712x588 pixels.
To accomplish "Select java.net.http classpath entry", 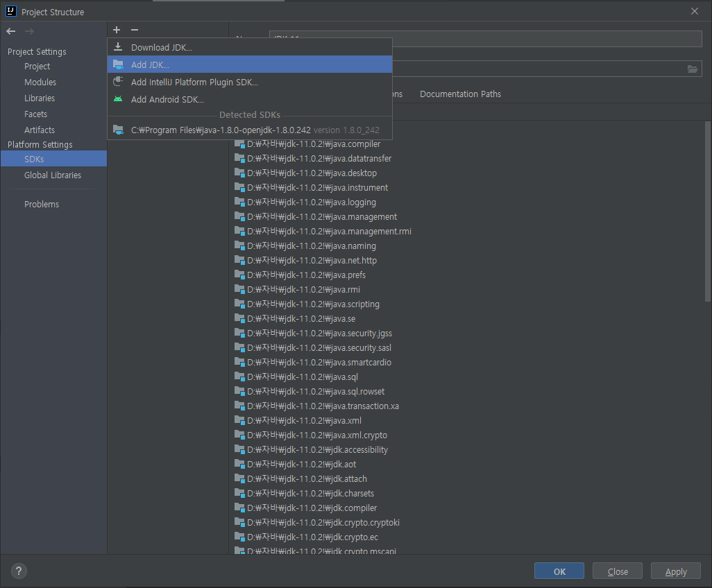I will pyautogui.click(x=312, y=261).
